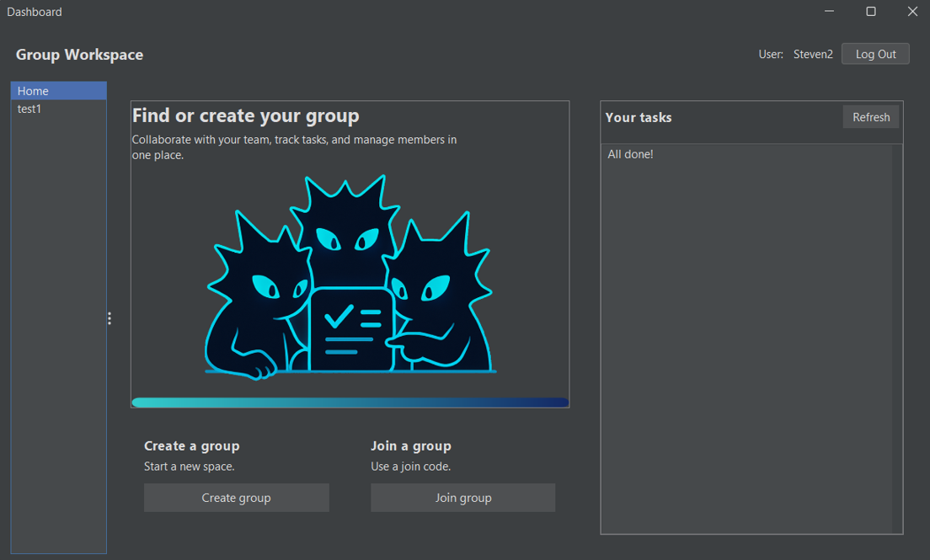Click the 'Start a new space.' text
The width and height of the screenshot is (930, 560).
point(190,467)
